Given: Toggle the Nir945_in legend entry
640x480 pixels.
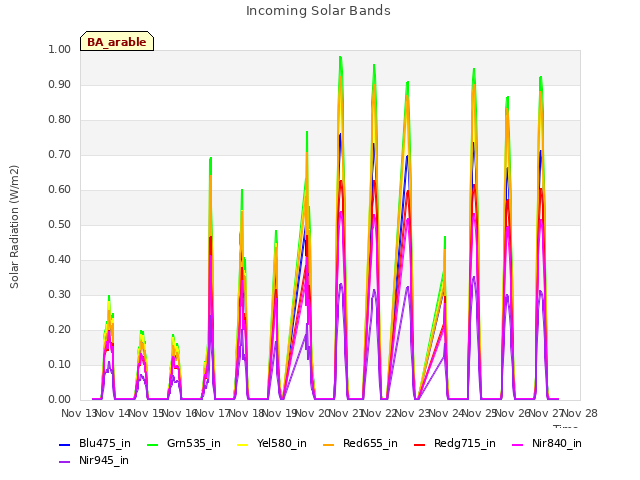Looking at the screenshot, I should pyautogui.click(x=94, y=461).
